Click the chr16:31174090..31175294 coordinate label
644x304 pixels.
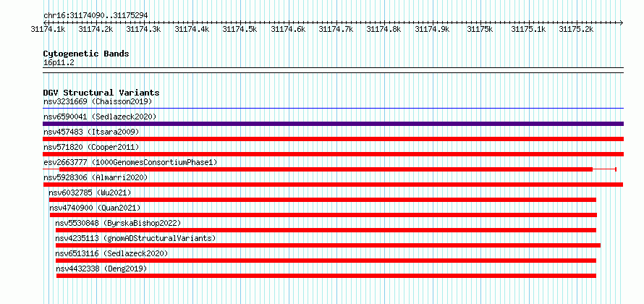pyautogui.click(x=96, y=16)
